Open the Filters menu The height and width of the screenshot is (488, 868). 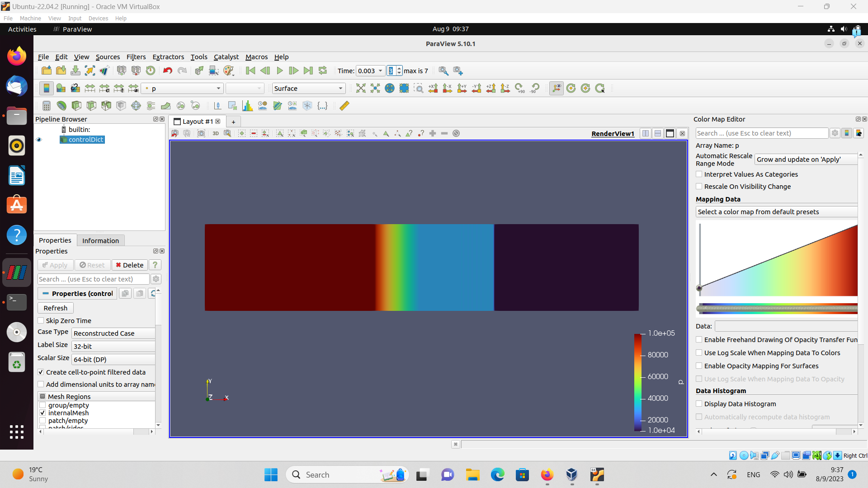[136, 57]
